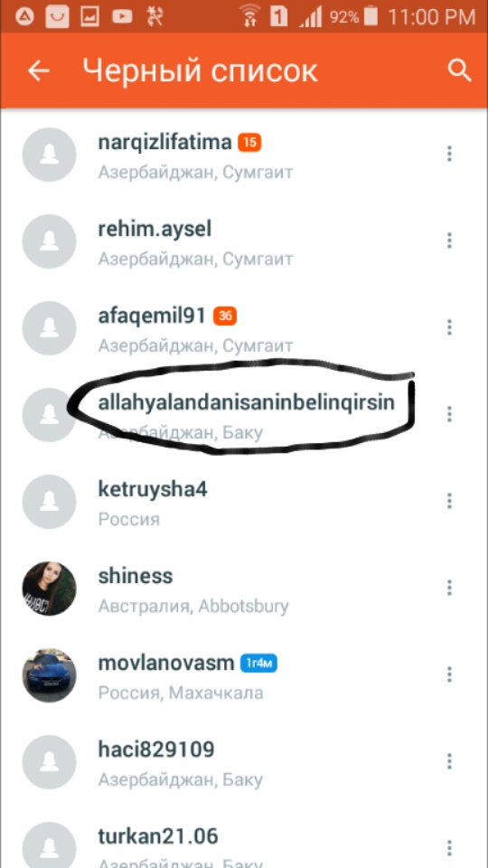488x868 pixels.
Task: Go back using the arrow icon
Action: tap(39, 71)
